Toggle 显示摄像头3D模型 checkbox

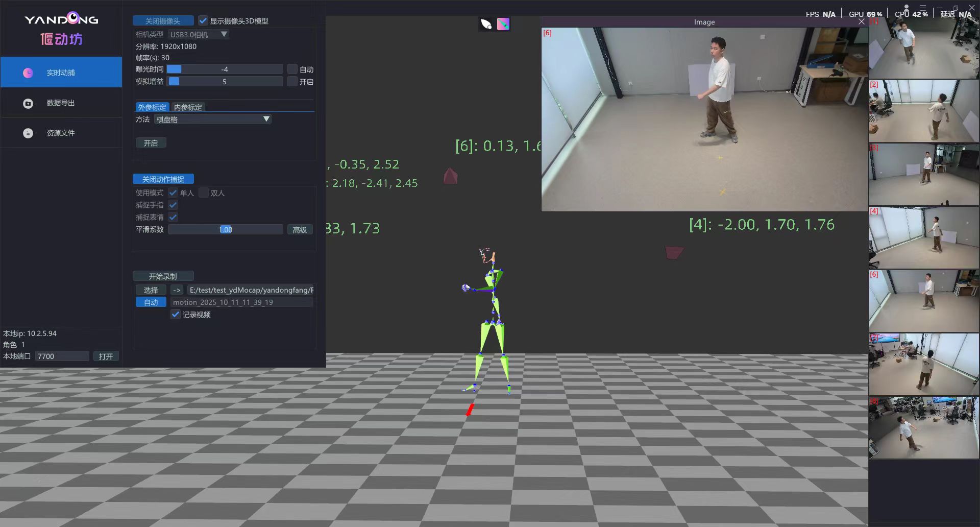click(x=203, y=21)
